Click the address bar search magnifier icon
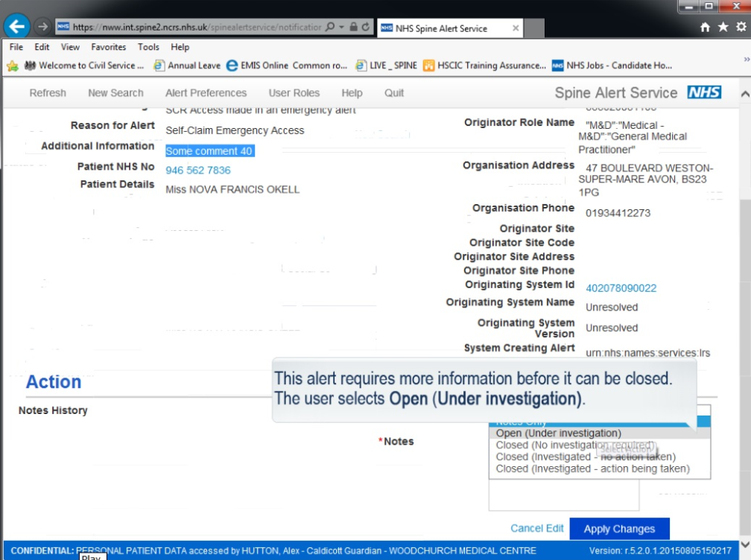 [329, 27]
